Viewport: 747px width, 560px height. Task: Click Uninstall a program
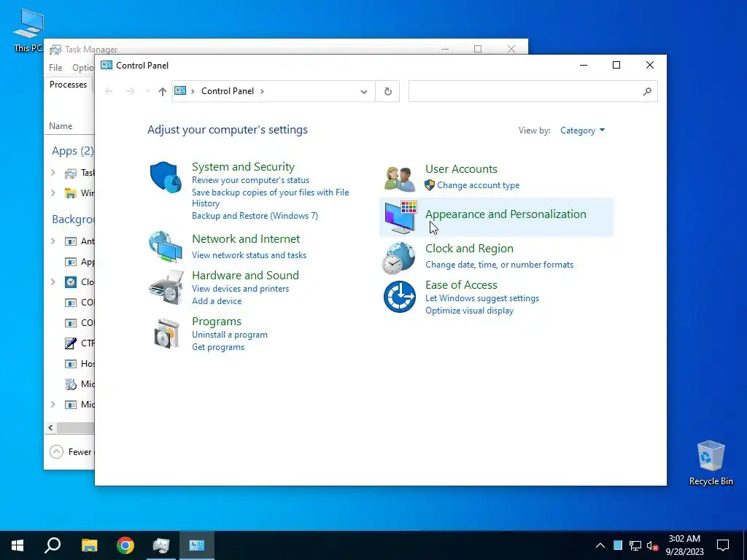pyautogui.click(x=230, y=335)
